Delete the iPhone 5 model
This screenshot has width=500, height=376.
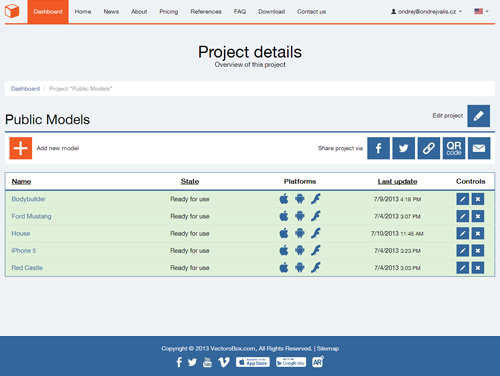tap(478, 251)
